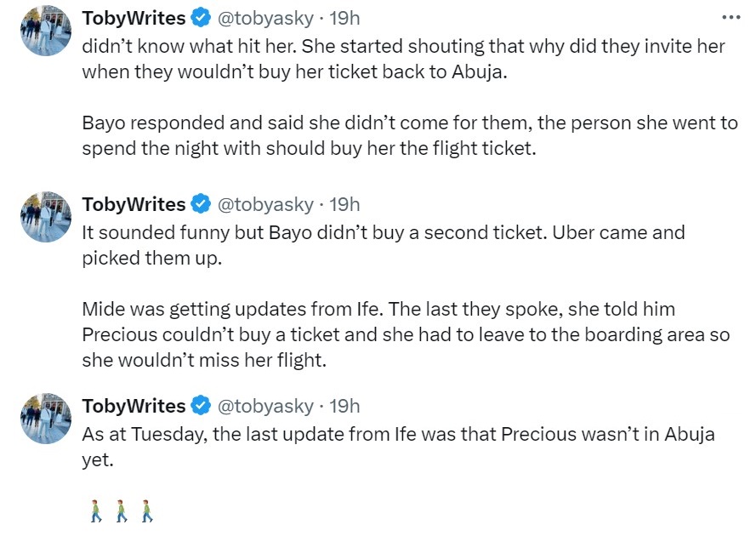The width and height of the screenshot is (756, 536).
Task: Open the more options menu on the top tweet
Action: tap(730, 16)
